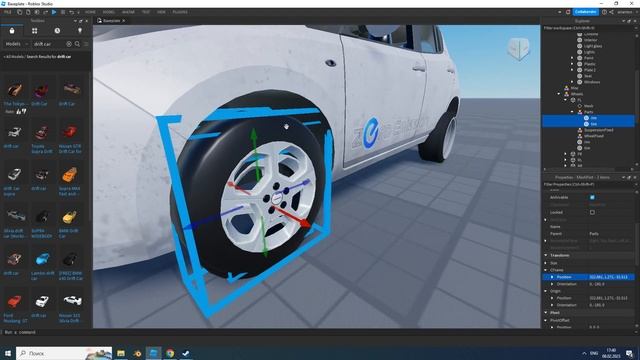Image resolution: width=640 pixels, height=360 pixels.
Task: Open Toolbox Marketplace tab (bag icon)
Action: [x=12, y=31]
